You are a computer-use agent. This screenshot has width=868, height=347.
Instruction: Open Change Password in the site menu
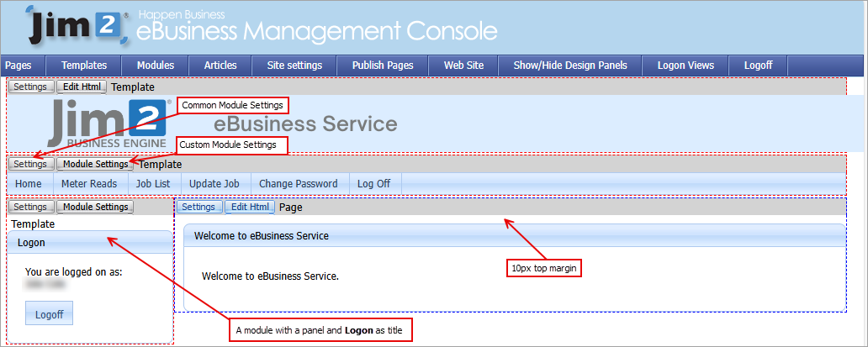tap(299, 183)
